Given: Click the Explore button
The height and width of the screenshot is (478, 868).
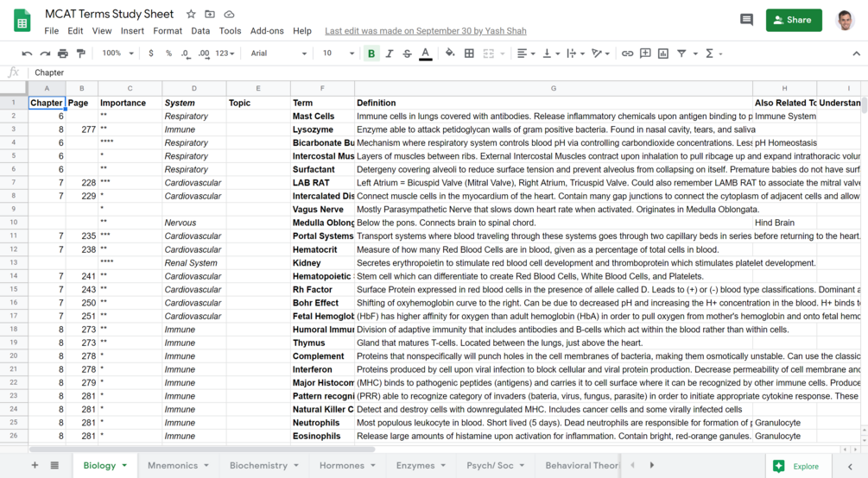Looking at the screenshot, I should [797, 467].
